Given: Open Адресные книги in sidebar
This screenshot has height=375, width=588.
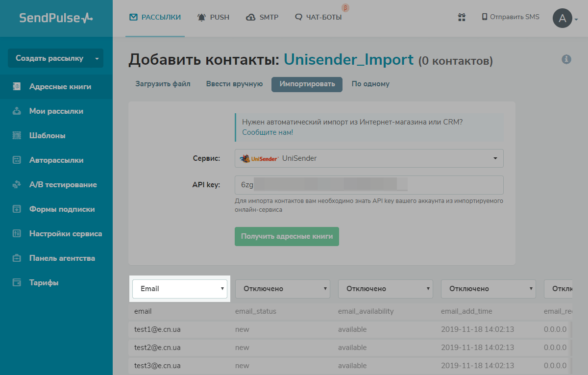Looking at the screenshot, I should [56, 87].
